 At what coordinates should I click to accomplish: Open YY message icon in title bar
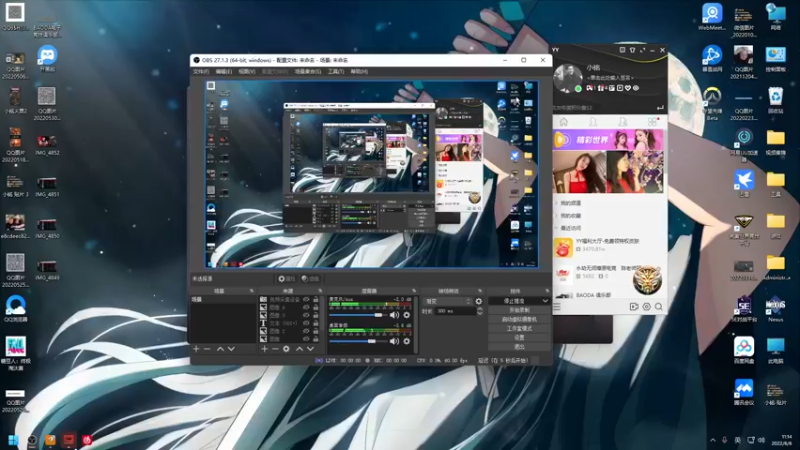(622, 50)
